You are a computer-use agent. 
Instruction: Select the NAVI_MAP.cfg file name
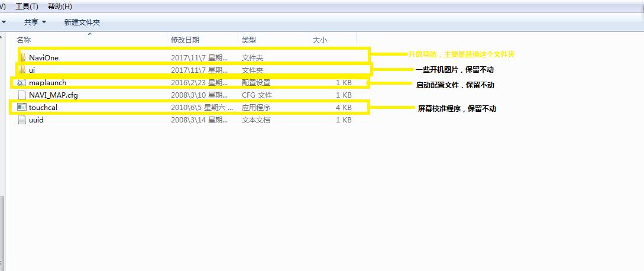pyautogui.click(x=53, y=95)
